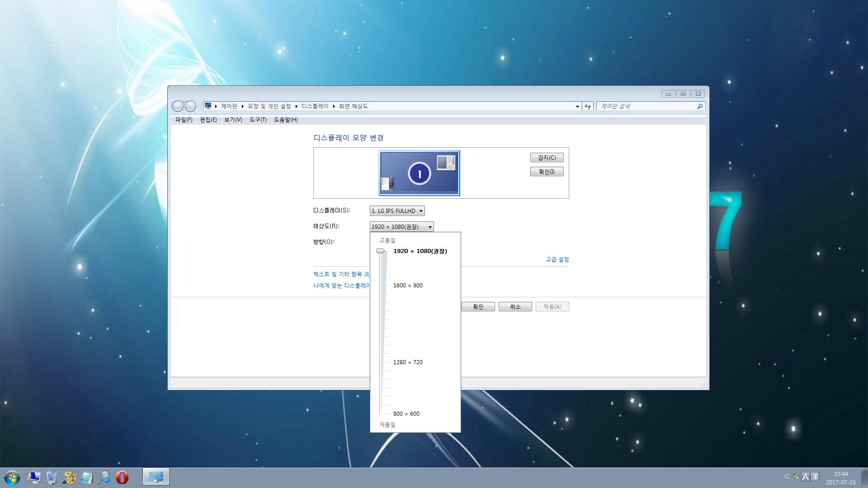
Task: Open the 도구(T) menu
Action: click(x=258, y=120)
